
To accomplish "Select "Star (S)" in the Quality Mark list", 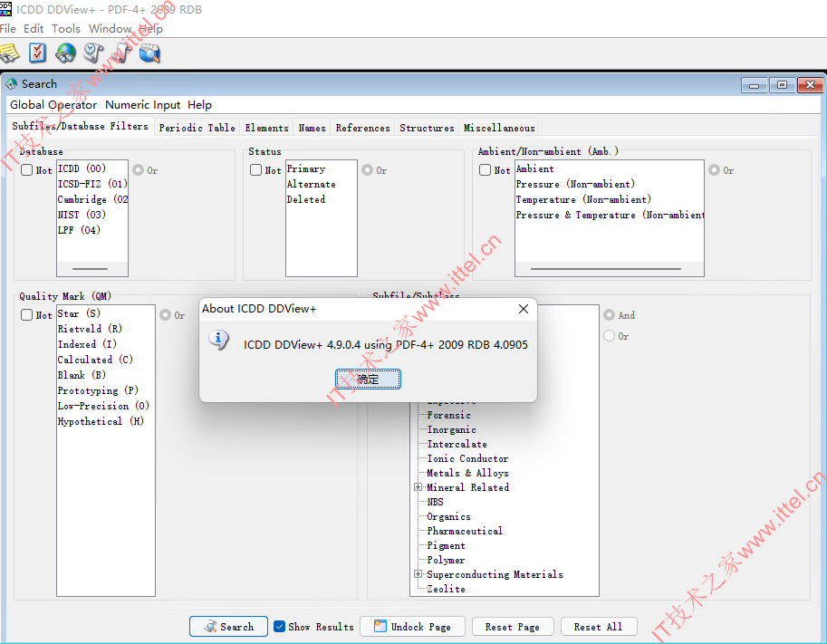I will 79,313.
